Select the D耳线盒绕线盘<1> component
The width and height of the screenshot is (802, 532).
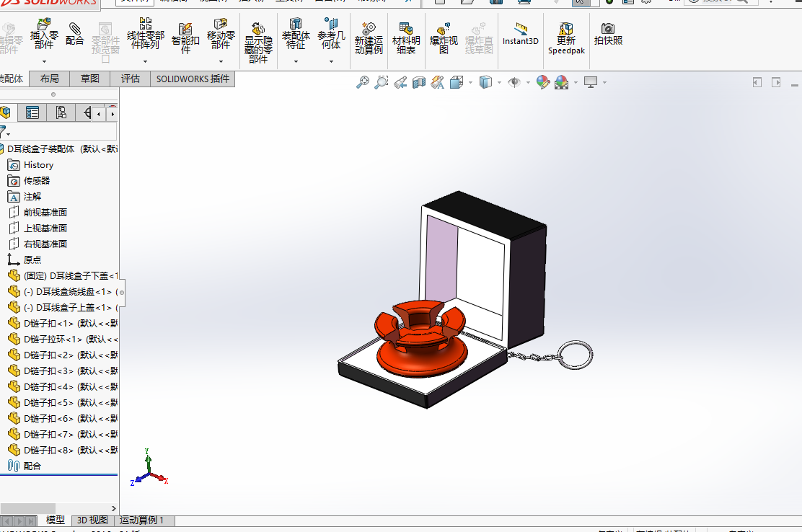point(63,292)
